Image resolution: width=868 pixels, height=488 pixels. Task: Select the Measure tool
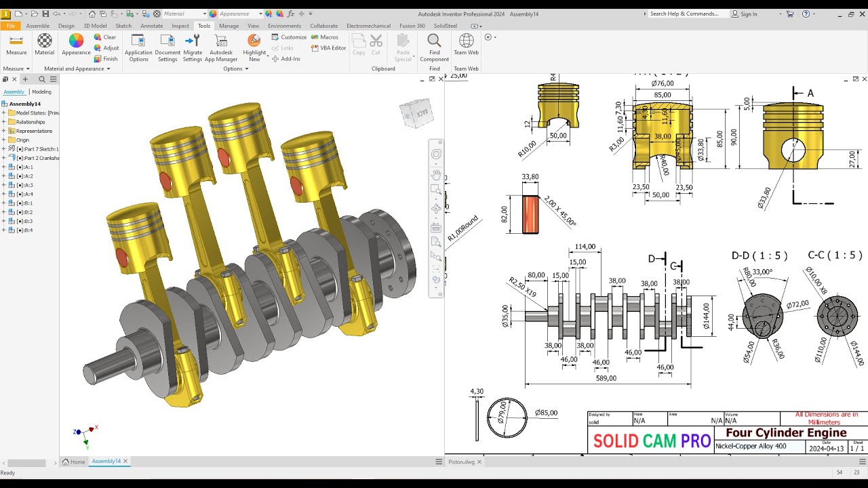(16, 45)
